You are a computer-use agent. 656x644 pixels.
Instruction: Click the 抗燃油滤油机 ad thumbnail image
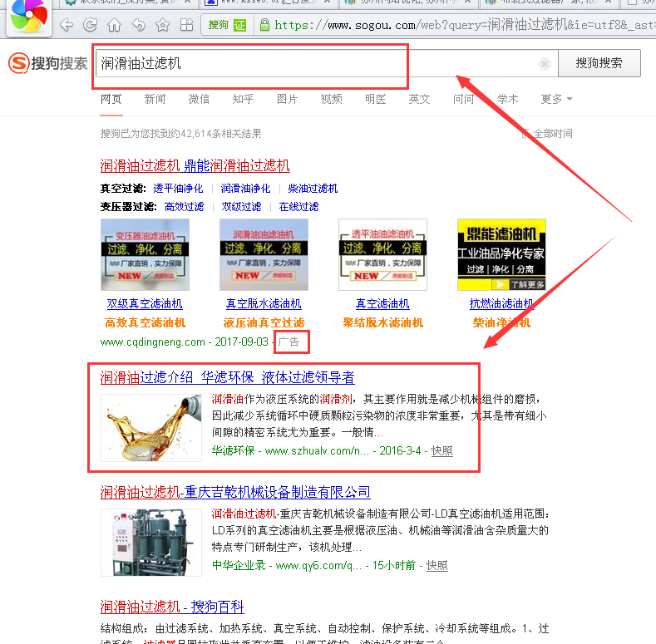tap(501, 255)
